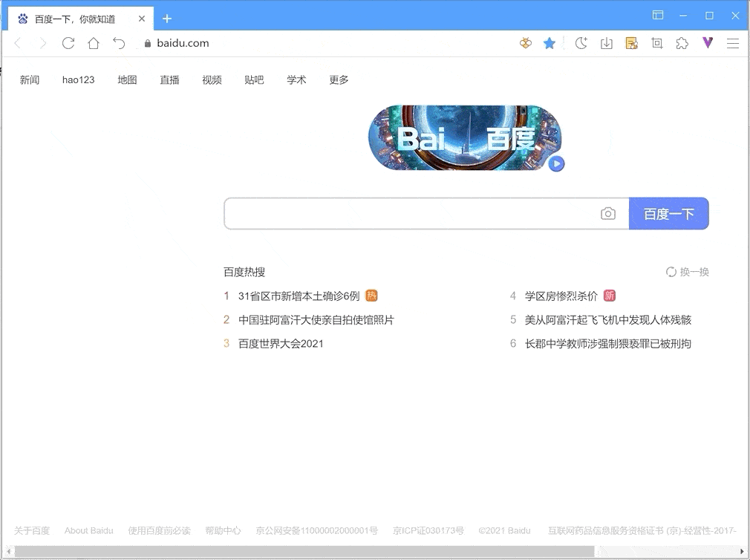The height and width of the screenshot is (560, 750).
Task: Click the scrollbar left arrow
Action: (x=8, y=551)
